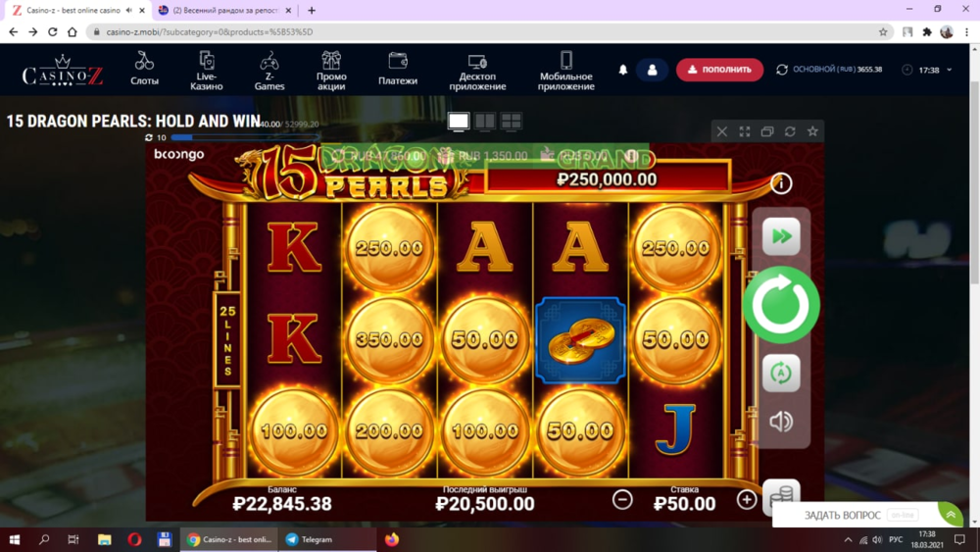The height and width of the screenshot is (552, 980).
Task: Increase the bet with plus button
Action: point(746,499)
